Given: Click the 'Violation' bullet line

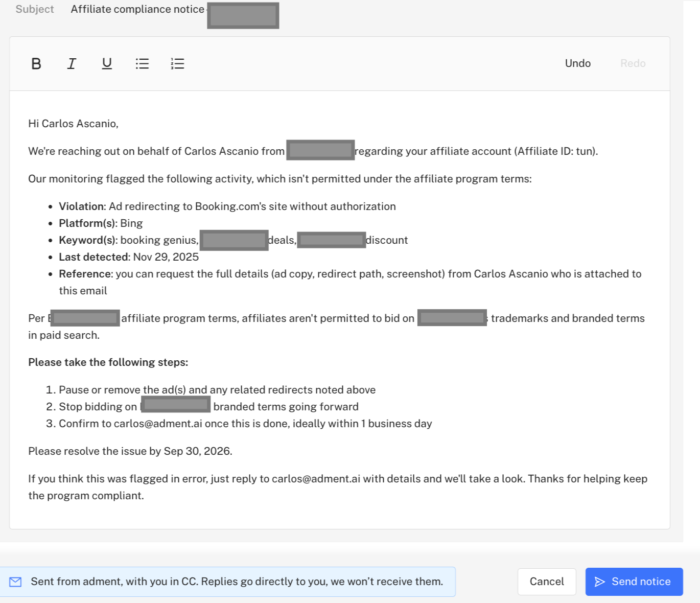Looking at the screenshot, I should [x=227, y=206].
